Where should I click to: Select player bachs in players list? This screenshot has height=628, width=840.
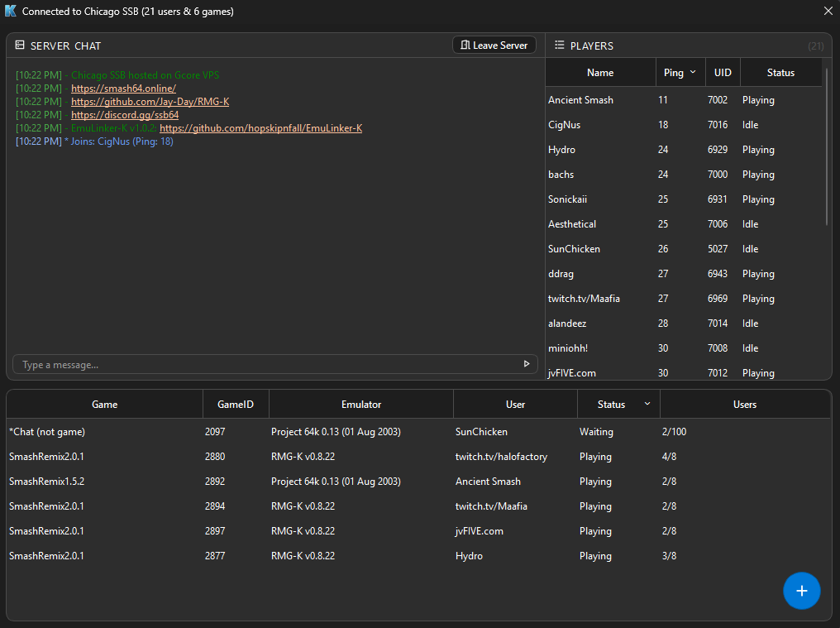[x=684, y=175]
